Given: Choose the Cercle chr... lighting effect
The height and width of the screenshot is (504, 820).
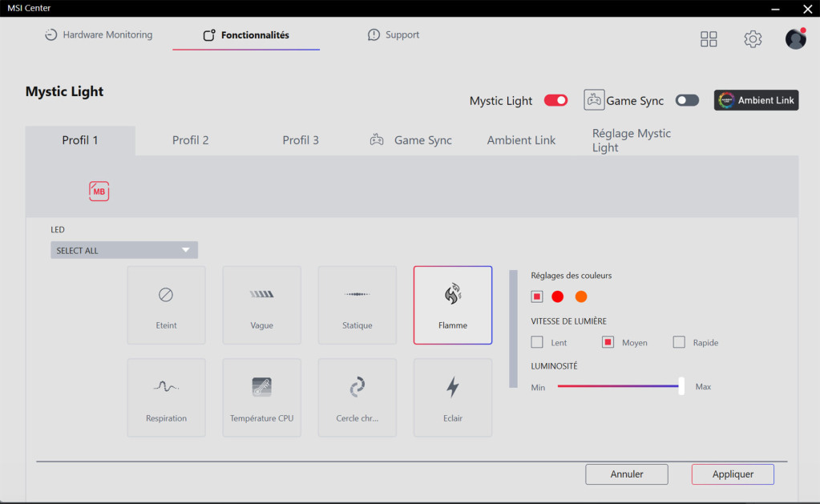Looking at the screenshot, I should click(x=357, y=398).
